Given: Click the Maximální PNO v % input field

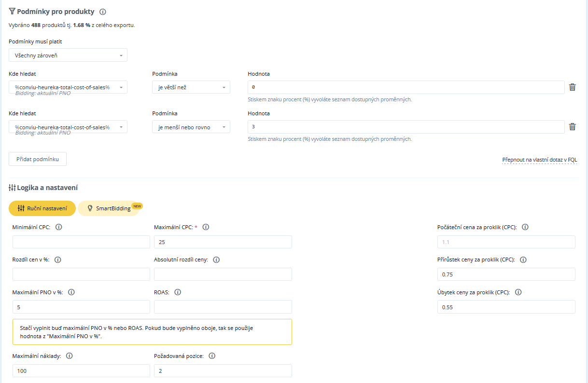Looking at the screenshot, I should click(x=81, y=307).
